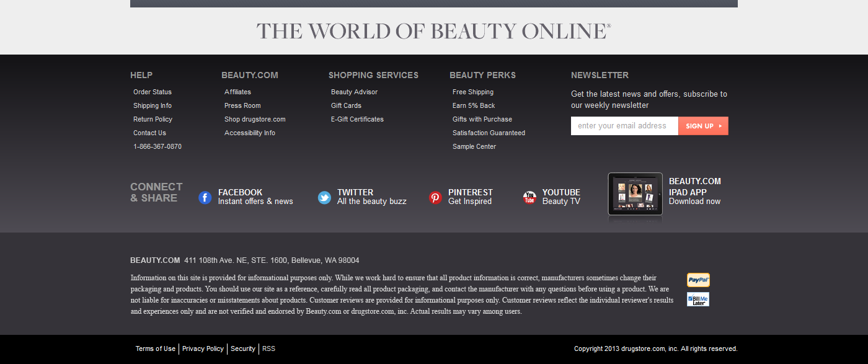Screen dimensions: 868x364
Task: Visit the Press Room link
Action: coord(242,105)
